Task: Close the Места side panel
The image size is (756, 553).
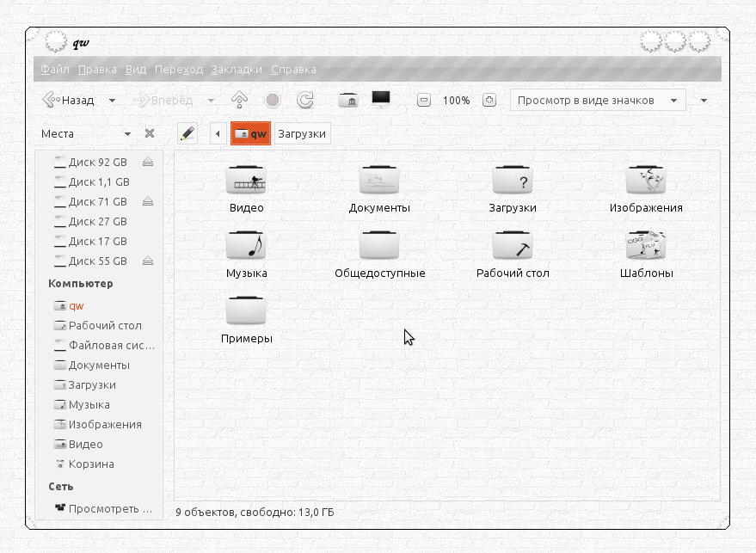Action: point(150,133)
